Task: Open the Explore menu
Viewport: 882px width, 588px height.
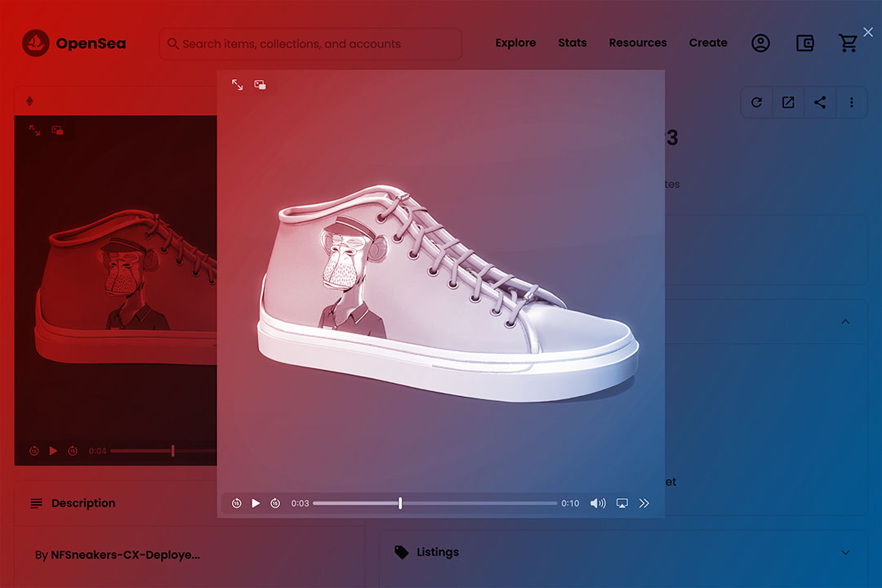Action: pos(515,43)
